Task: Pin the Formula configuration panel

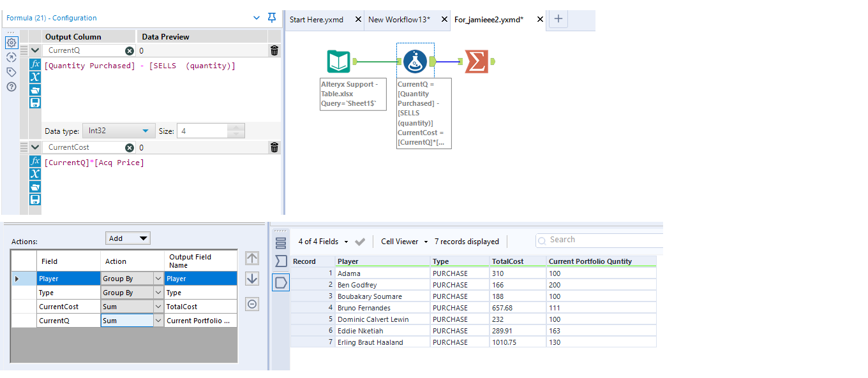Action: 271,18
